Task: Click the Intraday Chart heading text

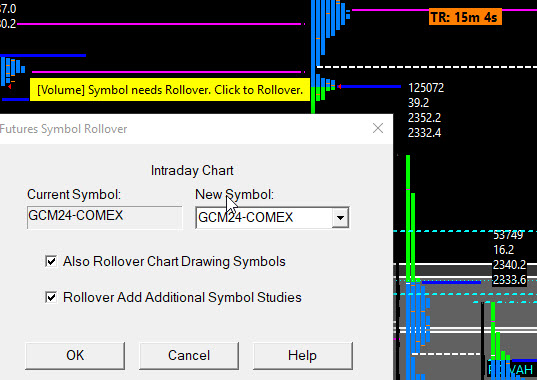Action: click(192, 170)
